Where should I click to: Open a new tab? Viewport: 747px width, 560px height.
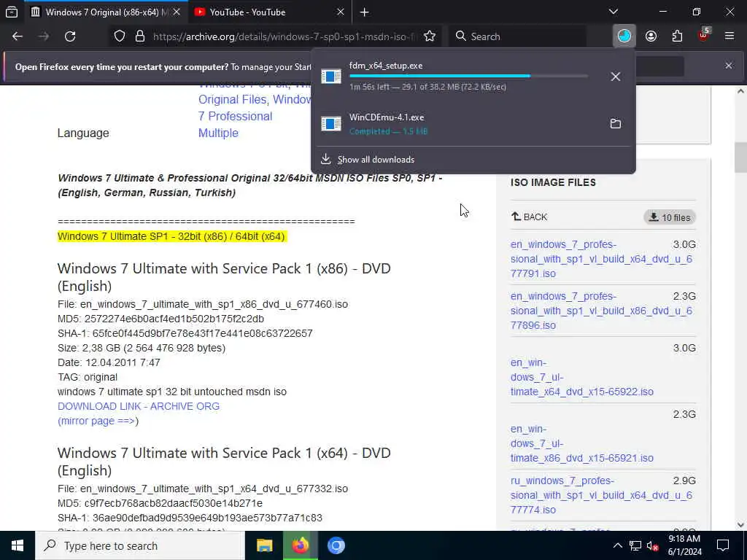coord(365,12)
